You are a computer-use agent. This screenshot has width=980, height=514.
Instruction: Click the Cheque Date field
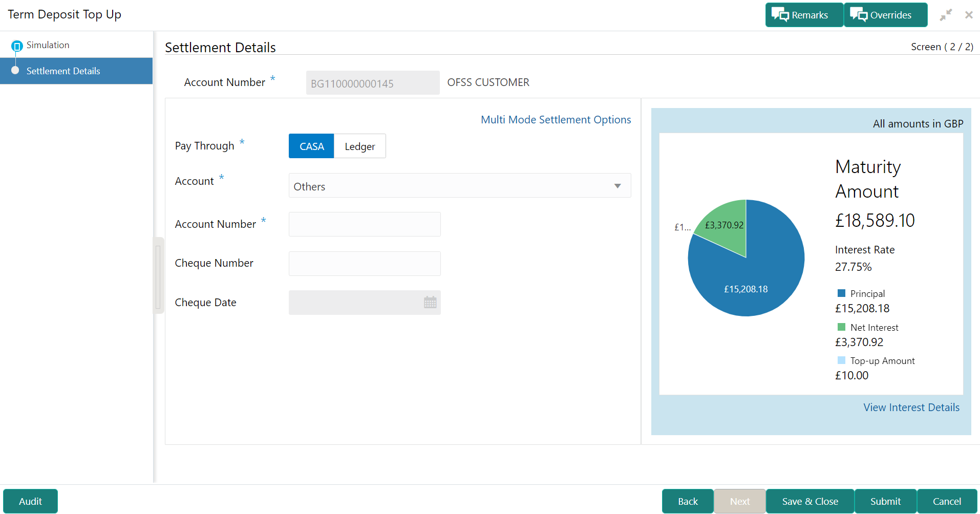365,303
